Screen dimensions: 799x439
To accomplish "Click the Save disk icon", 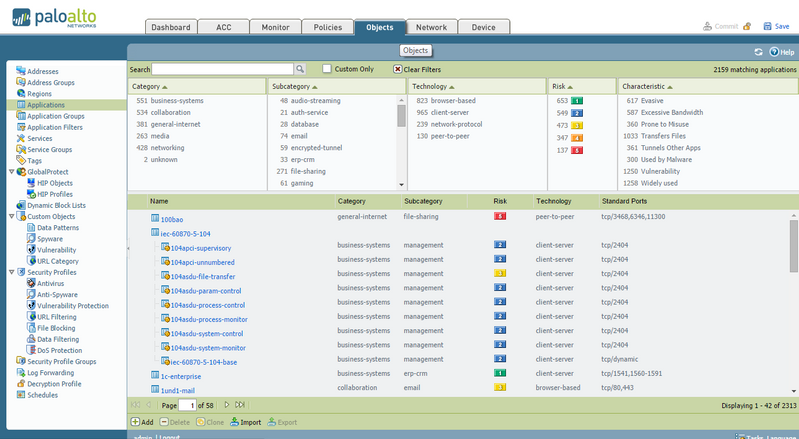I will pyautogui.click(x=768, y=26).
